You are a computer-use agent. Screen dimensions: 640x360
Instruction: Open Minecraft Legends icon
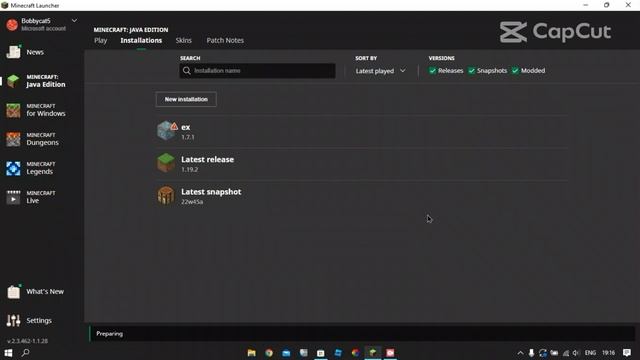13,168
